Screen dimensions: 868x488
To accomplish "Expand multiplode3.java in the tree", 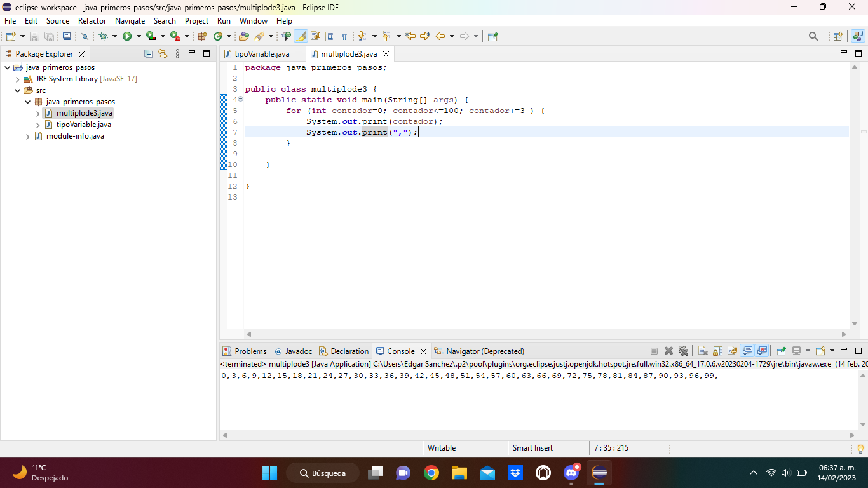I will coord(38,114).
